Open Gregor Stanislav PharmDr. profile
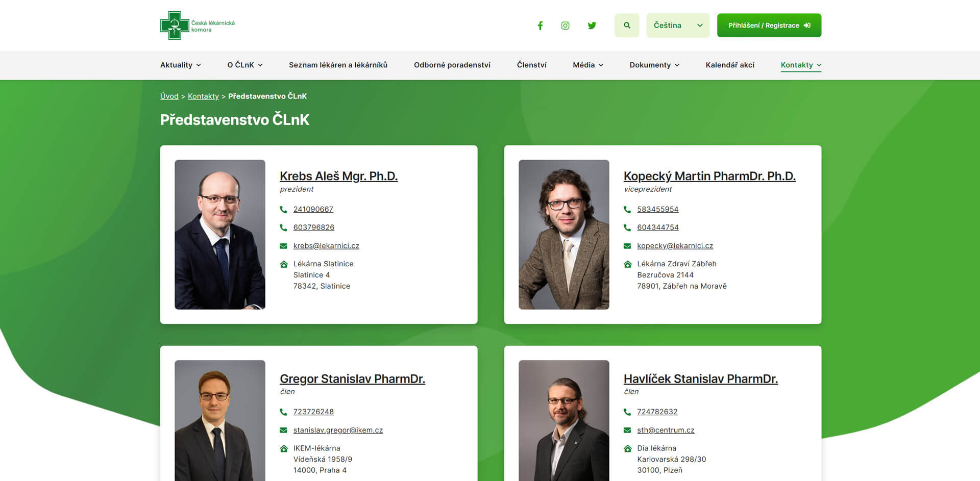 (x=352, y=378)
